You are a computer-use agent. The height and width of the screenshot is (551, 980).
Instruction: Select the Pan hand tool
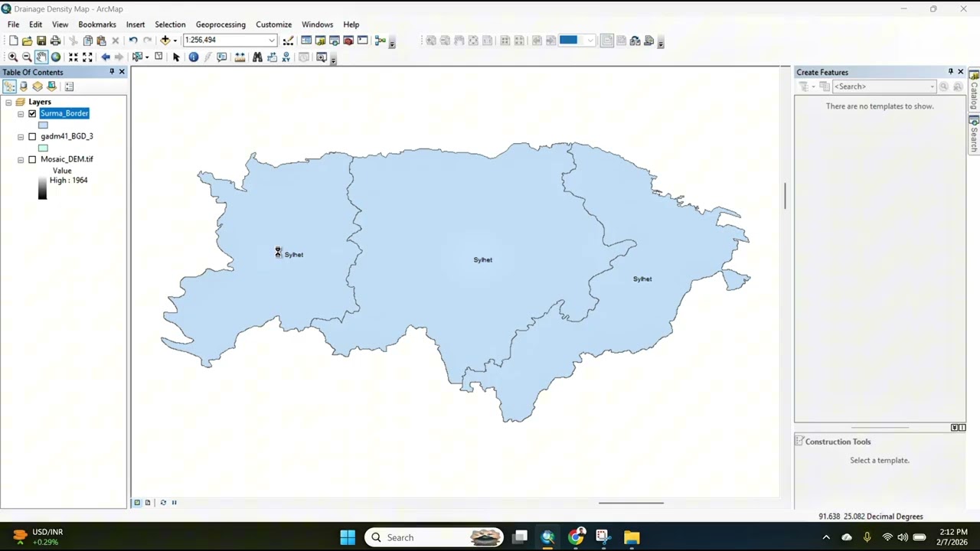[x=41, y=57]
